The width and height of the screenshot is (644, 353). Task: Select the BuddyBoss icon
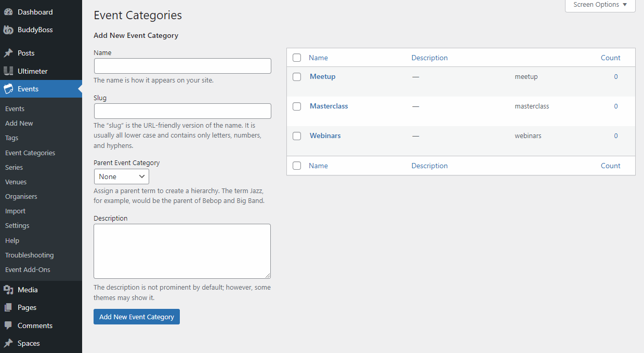(10, 30)
